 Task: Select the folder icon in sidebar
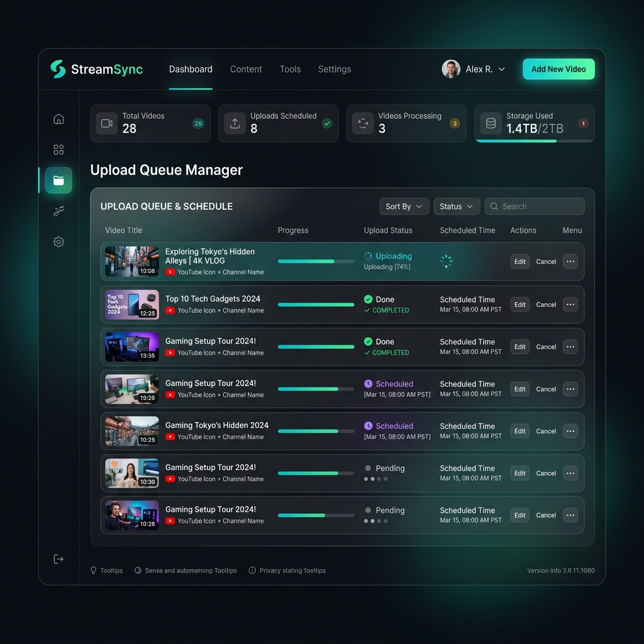tap(58, 180)
